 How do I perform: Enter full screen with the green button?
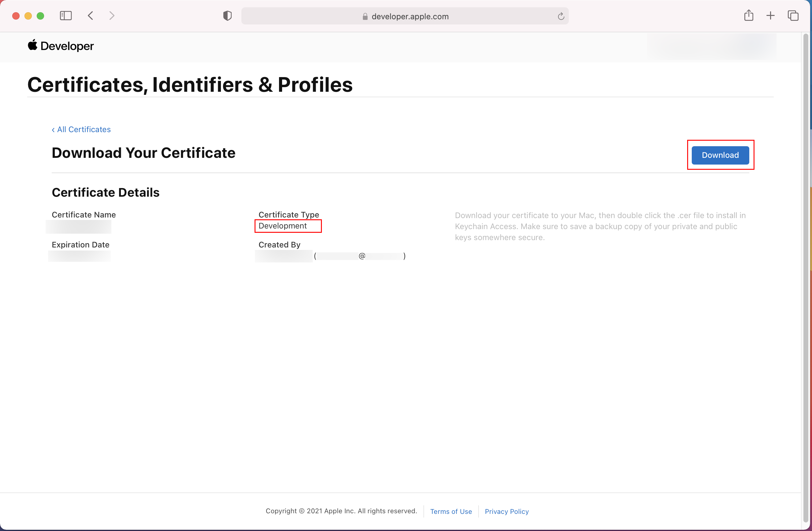[x=40, y=16]
